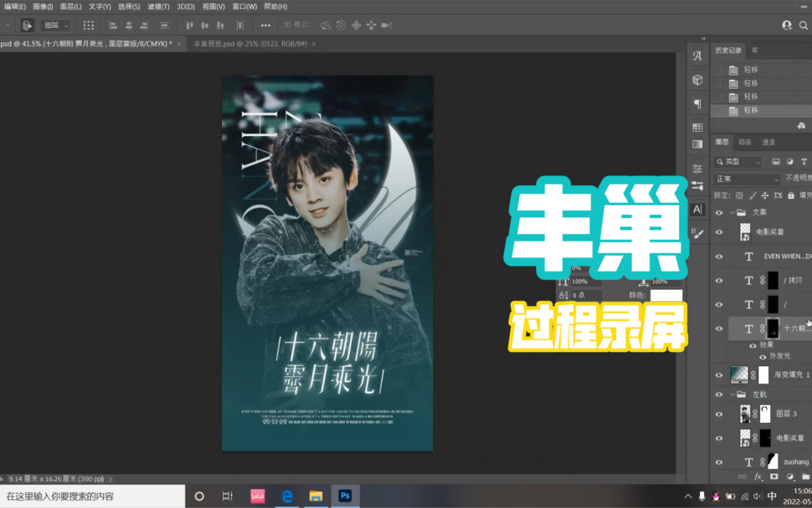Align horizontal centers icon

129,25
